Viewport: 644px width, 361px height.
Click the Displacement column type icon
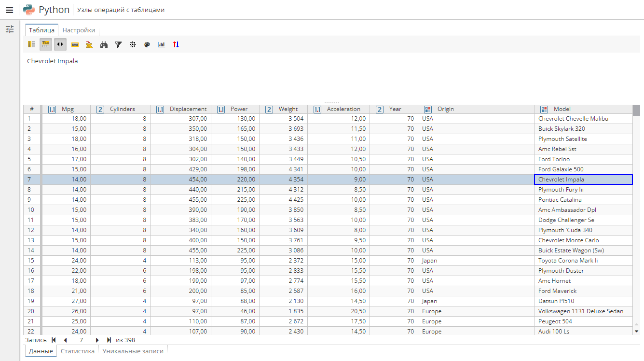[x=160, y=110]
